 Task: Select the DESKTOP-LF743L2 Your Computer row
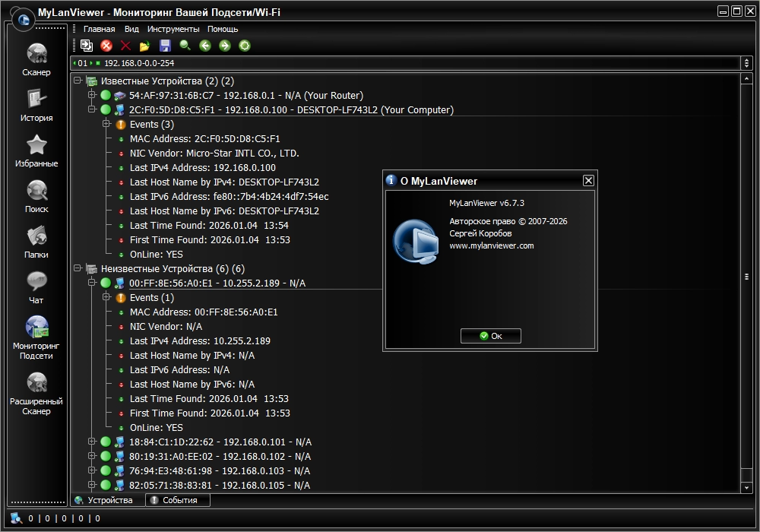tap(291, 110)
